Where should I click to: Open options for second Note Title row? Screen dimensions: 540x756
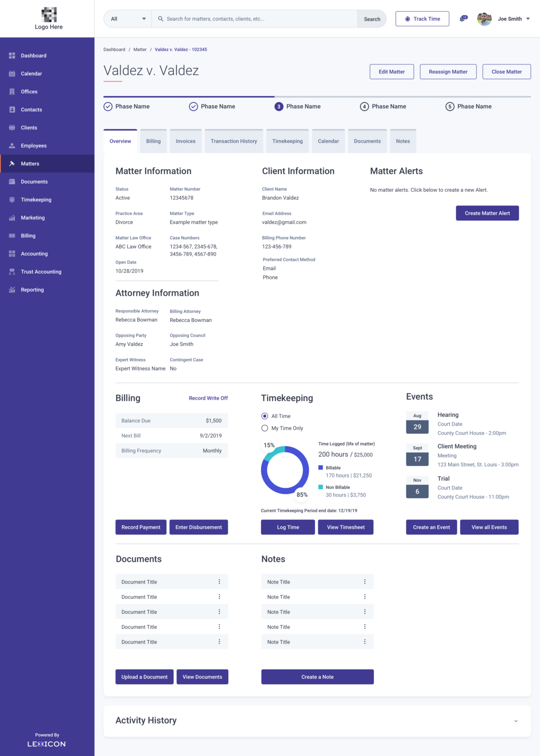pos(365,597)
